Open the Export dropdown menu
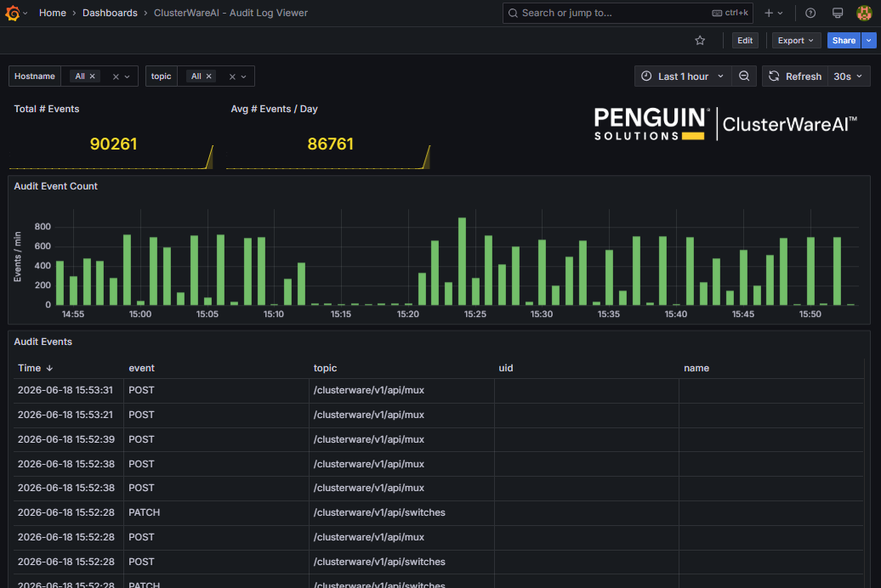 796,41
